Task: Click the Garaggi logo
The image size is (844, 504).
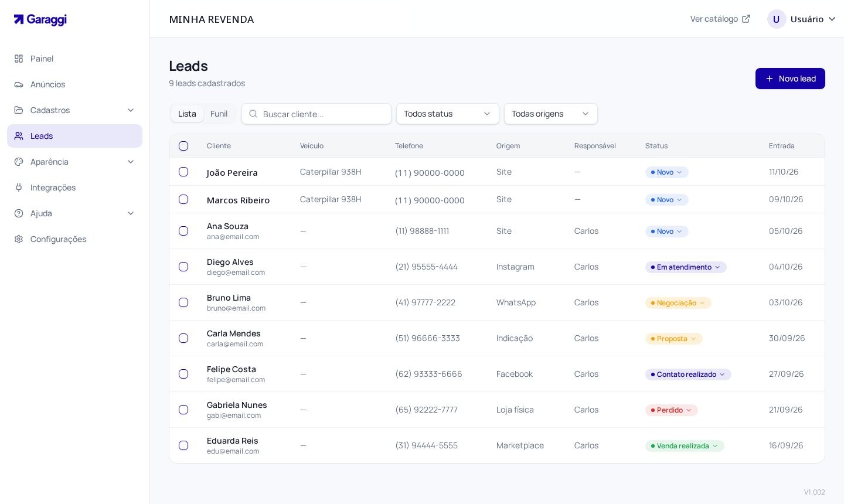Action: pyautogui.click(x=40, y=19)
